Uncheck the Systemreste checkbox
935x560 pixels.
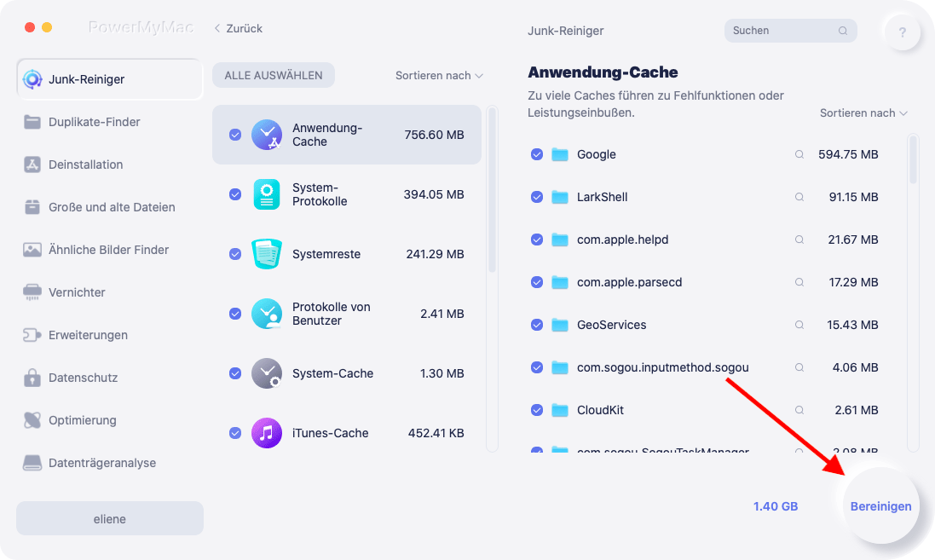235,254
